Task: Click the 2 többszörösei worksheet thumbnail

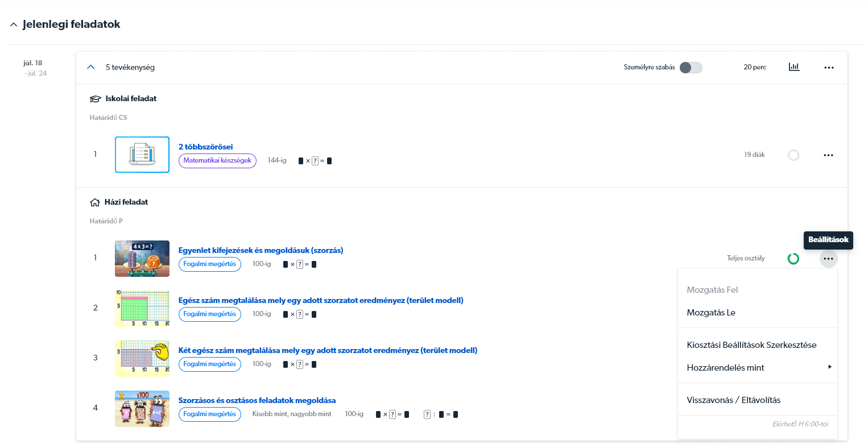Action: [142, 155]
